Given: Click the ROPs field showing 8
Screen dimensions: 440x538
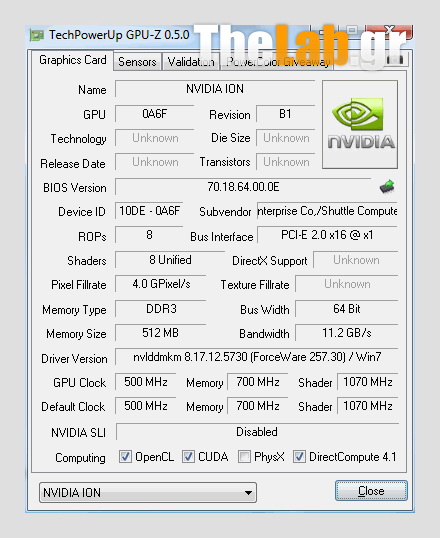Looking at the screenshot, I should (x=149, y=235).
